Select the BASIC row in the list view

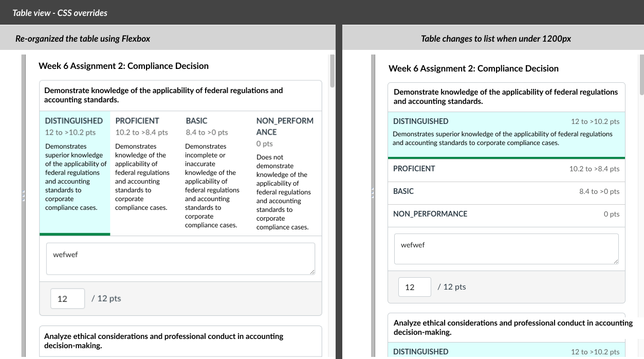(x=506, y=191)
